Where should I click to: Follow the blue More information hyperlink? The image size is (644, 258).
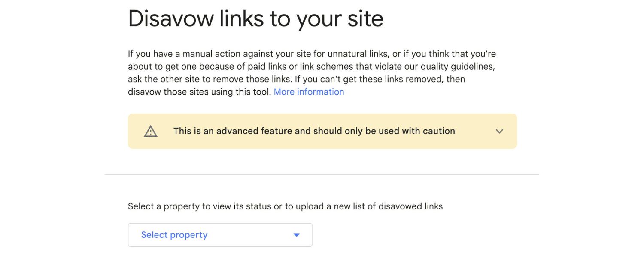point(309,92)
